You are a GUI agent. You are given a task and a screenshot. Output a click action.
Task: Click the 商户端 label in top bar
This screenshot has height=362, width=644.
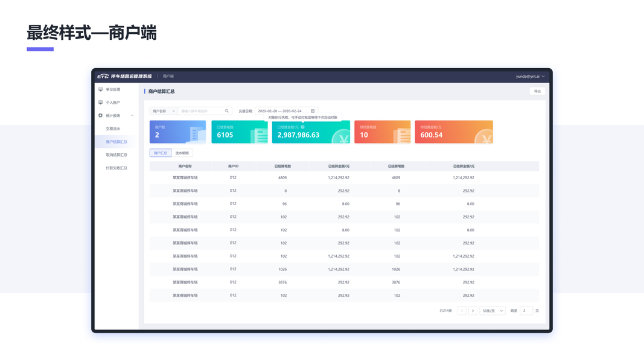pos(168,77)
